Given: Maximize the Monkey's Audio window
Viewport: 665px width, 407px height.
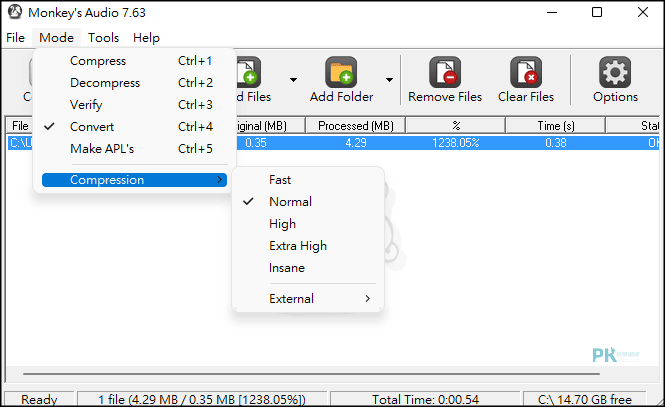Looking at the screenshot, I should pyautogui.click(x=597, y=12).
